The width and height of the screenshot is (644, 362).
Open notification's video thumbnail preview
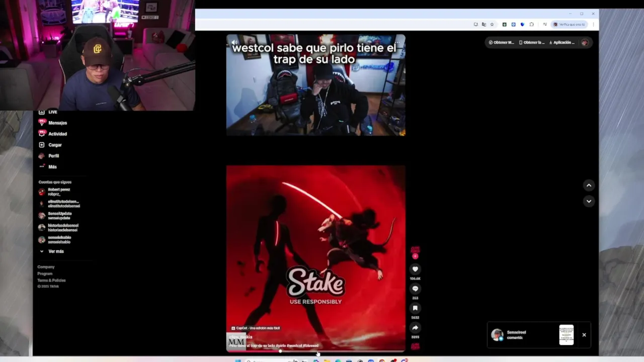(x=567, y=335)
